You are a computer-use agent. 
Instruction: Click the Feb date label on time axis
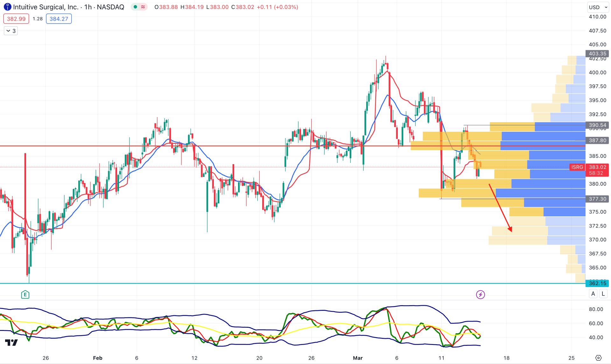click(x=98, y=358)
